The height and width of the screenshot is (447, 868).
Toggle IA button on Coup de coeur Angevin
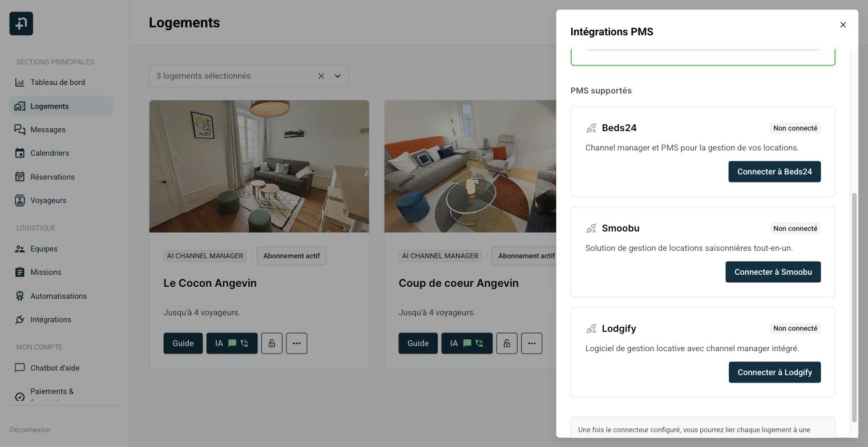467,343
